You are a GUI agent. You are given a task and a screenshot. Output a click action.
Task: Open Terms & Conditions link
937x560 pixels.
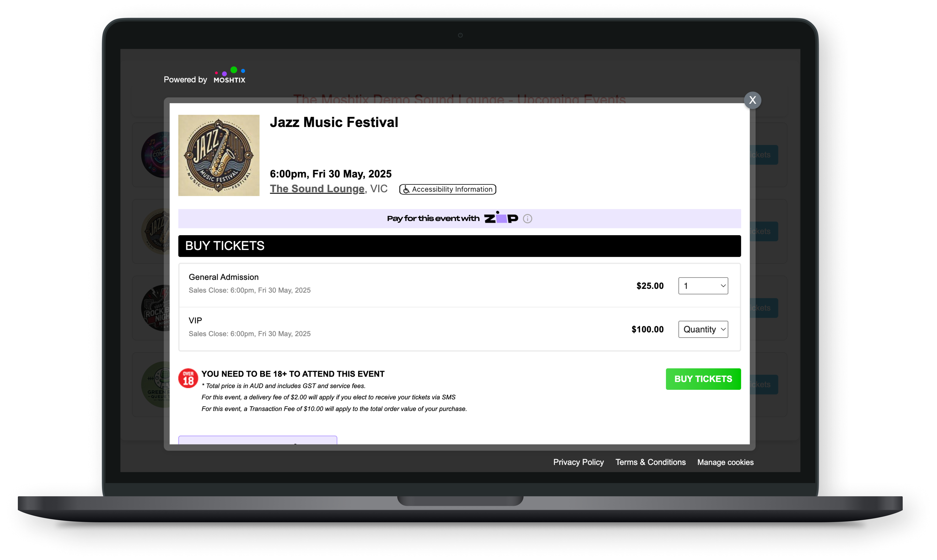click(x=650, y=462)
